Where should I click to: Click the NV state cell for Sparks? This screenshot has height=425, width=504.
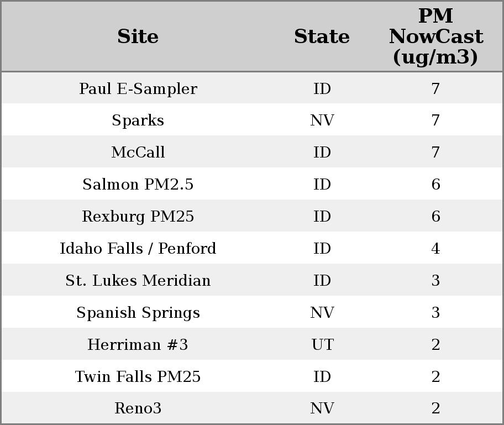click(322, 120)
